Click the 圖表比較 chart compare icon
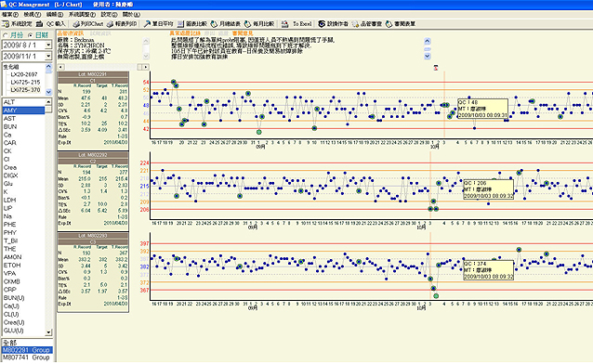Image resolution: width=593 pixels, height=364 pixels. click(180, 24)
